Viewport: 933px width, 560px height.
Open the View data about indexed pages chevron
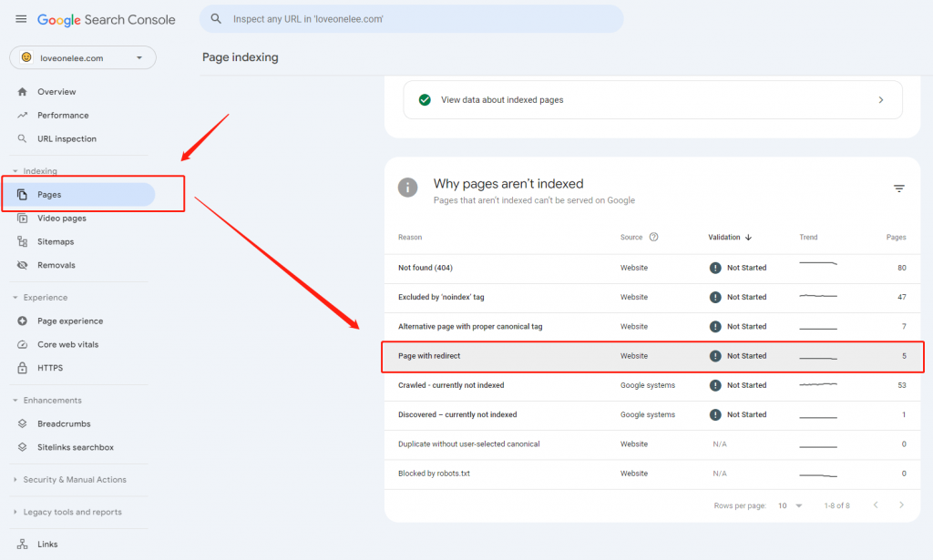(x=881, y=100)
